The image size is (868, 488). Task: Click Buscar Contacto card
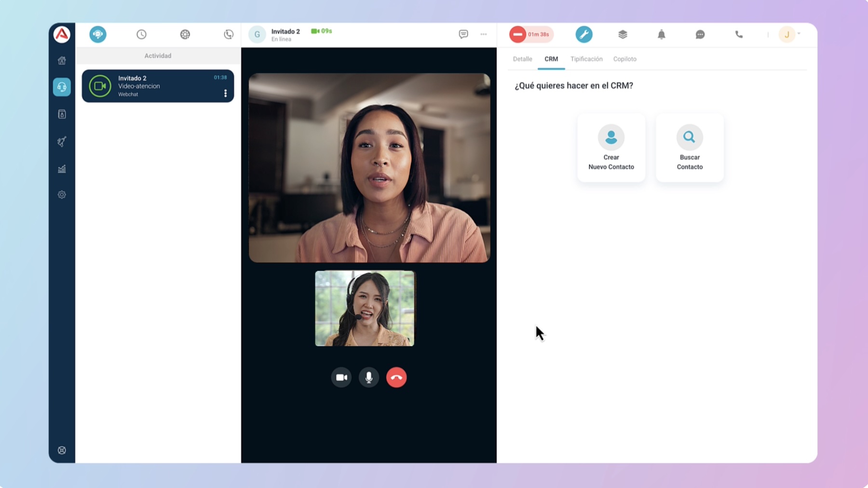click(x=690, y=148)
